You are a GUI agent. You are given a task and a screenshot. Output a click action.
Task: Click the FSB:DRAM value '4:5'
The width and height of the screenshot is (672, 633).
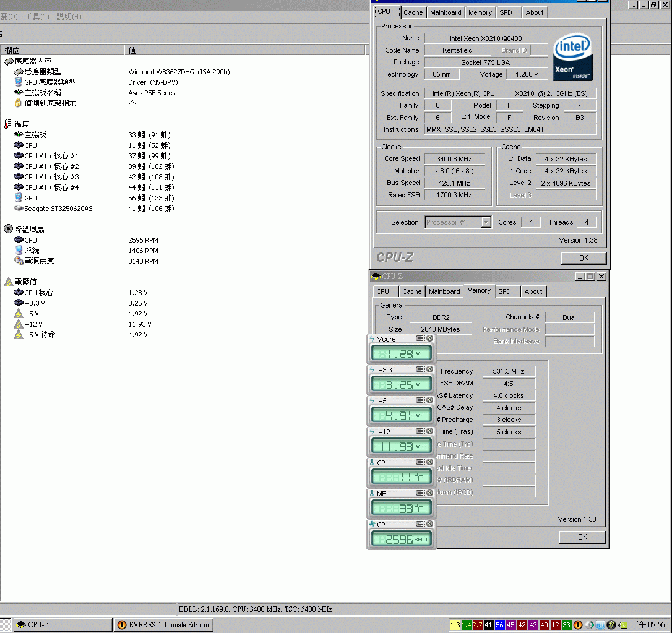pyautogui.click(x=509, y=384)
